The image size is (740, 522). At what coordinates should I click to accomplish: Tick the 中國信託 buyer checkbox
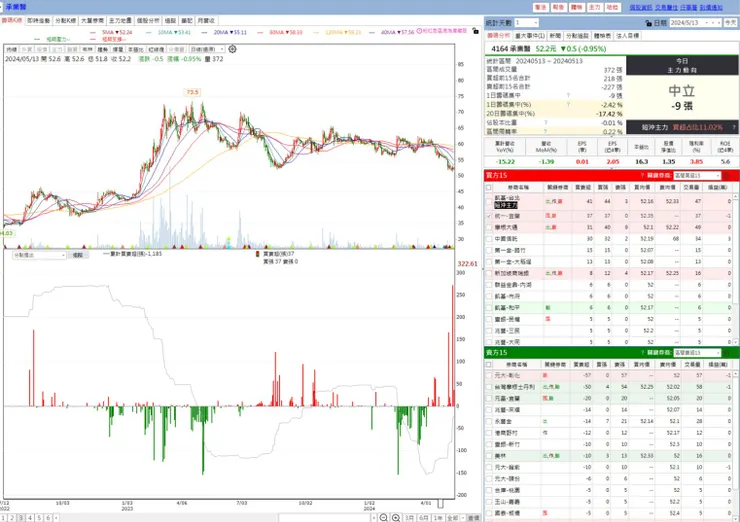pyautogui.click(x=489, y=239)
